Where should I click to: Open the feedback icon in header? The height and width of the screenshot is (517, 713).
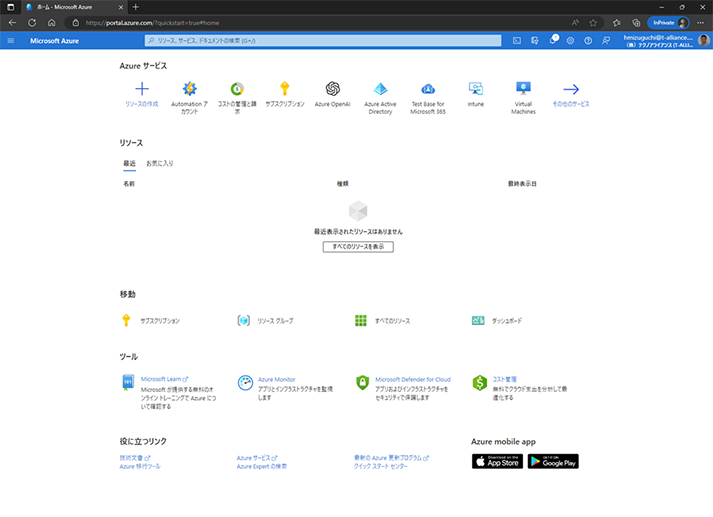coord(606,41)
